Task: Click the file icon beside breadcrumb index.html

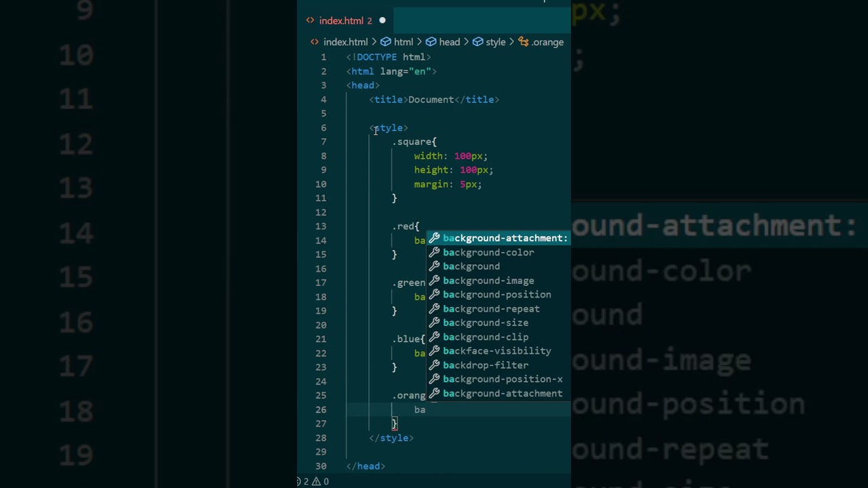Action: [315, 42]
